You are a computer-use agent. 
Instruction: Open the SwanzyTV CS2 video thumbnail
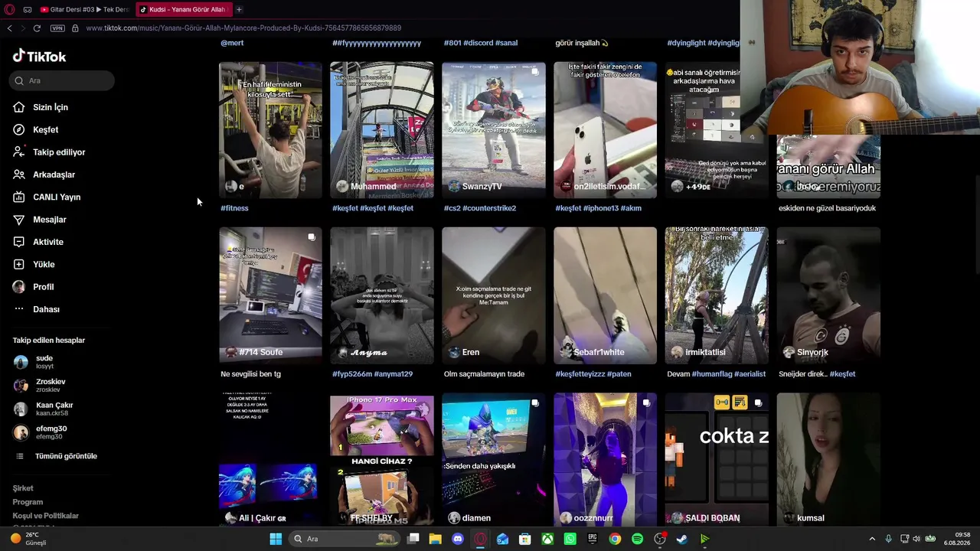tap(494, 130)
